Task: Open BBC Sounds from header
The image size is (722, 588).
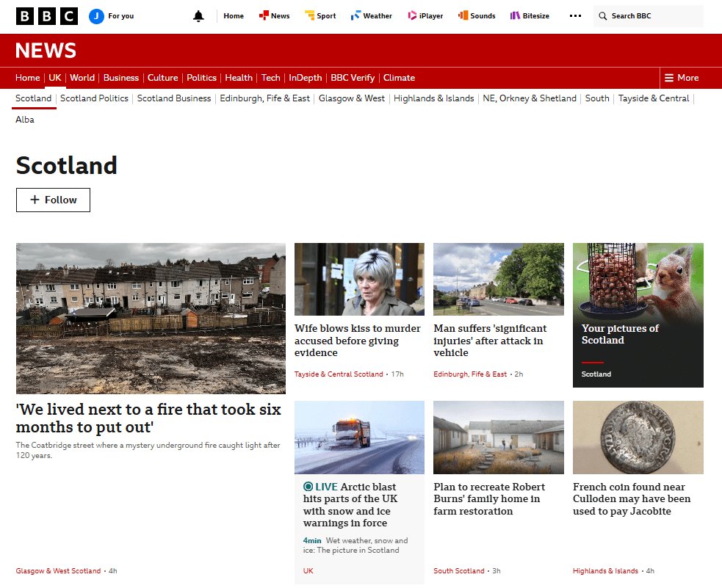Action: tap(477, 16)
